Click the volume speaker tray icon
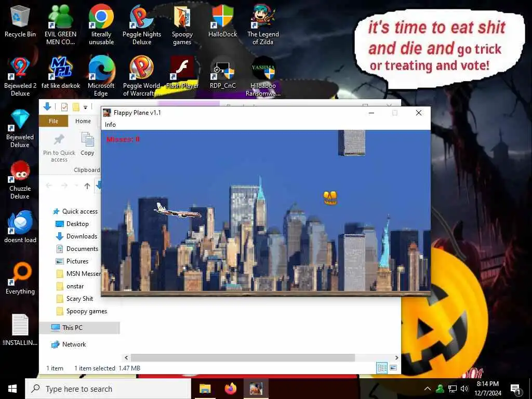The width and height of the screenshot is (532, 399). tap(464, 389)
